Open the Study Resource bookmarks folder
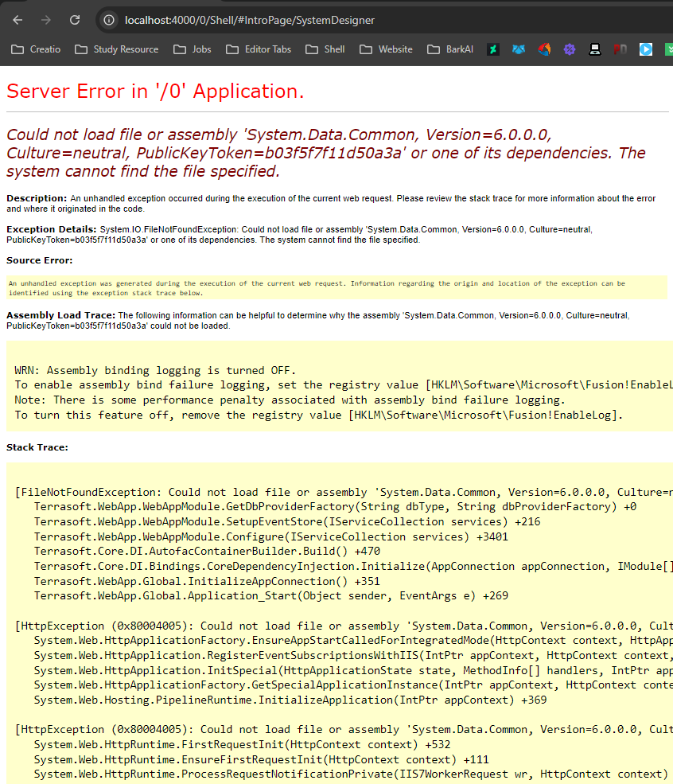Image resolution: width=673 pixels, height=784 pixels. click(116, 49)
